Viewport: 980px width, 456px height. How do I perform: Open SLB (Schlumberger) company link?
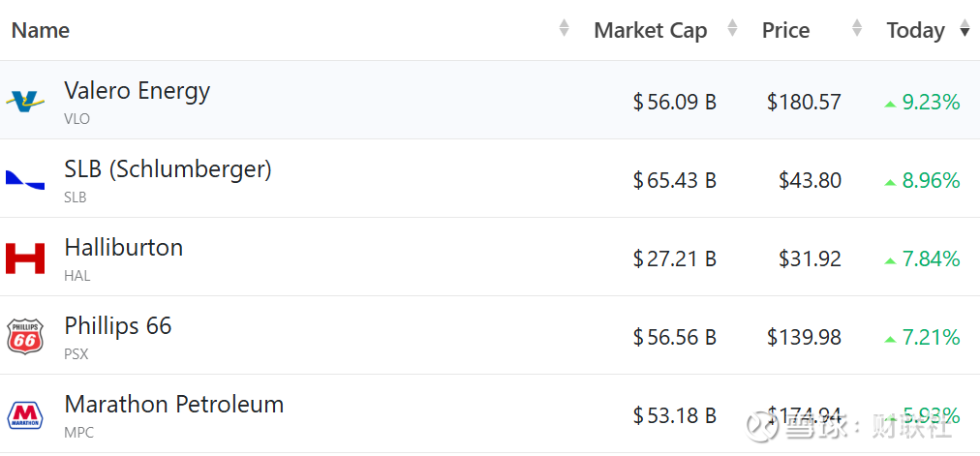pos(168,169)
